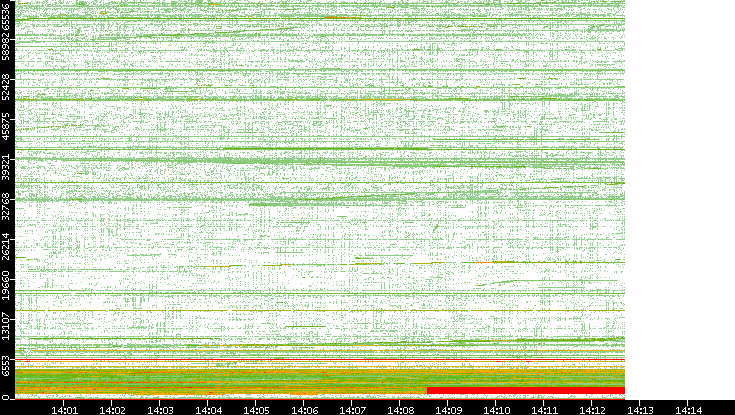Click the 14:07 time axis label
The width and height of the screenshot is (735, 415).
click(352, 410)
